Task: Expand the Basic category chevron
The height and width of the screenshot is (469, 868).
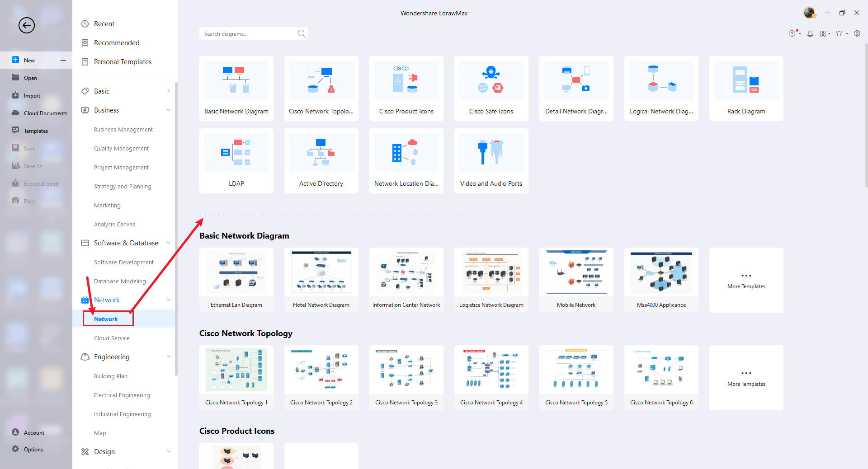Action: (x=169, y=91)
